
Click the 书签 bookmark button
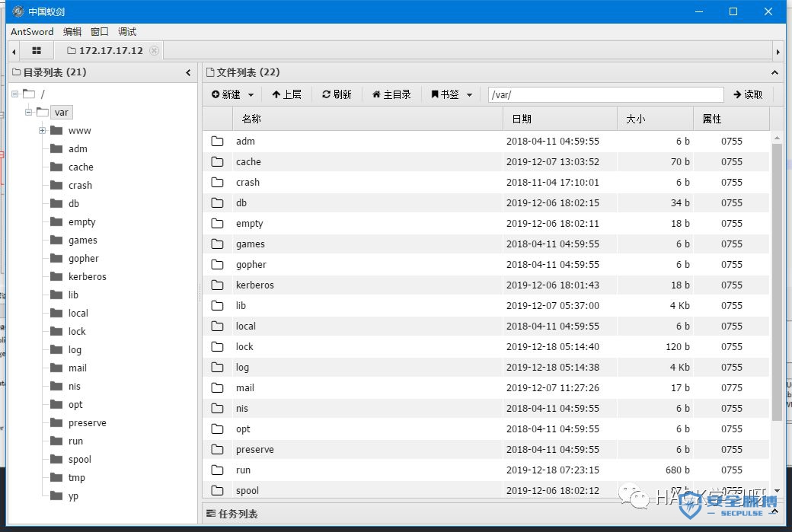(x=445, y=94)
